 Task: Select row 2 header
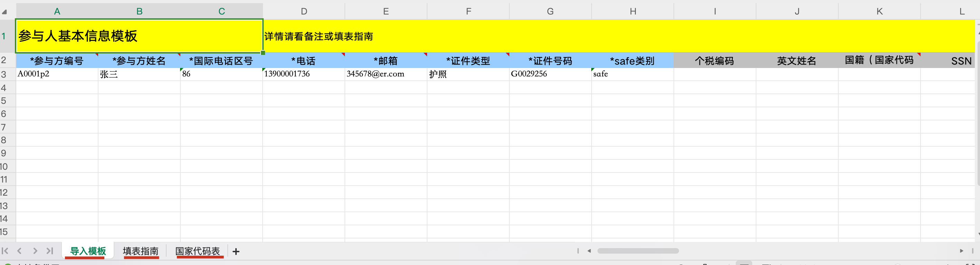tap(8, 60)
